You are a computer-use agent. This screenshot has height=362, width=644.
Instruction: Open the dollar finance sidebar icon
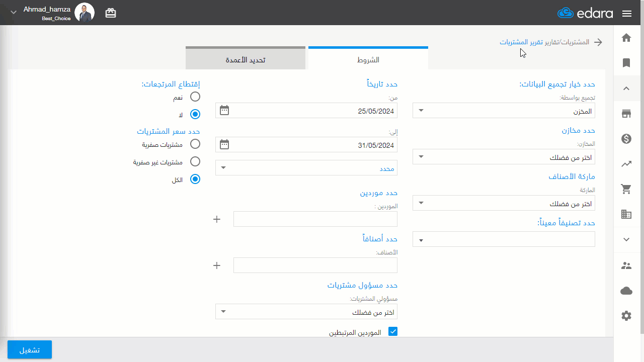(626, 139)
